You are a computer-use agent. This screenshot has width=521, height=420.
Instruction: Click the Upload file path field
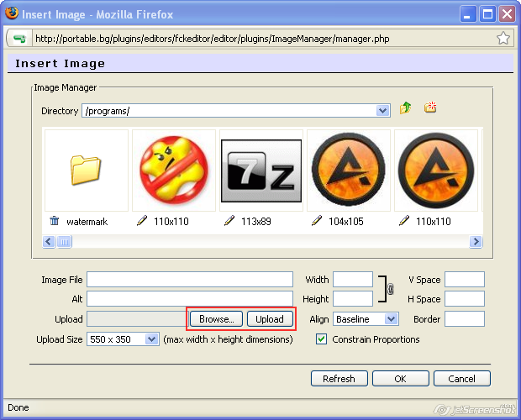(x=138, y=319)
